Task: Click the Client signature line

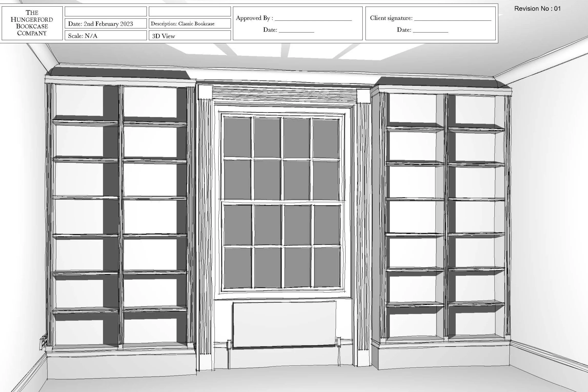Action: click(452, 19)
